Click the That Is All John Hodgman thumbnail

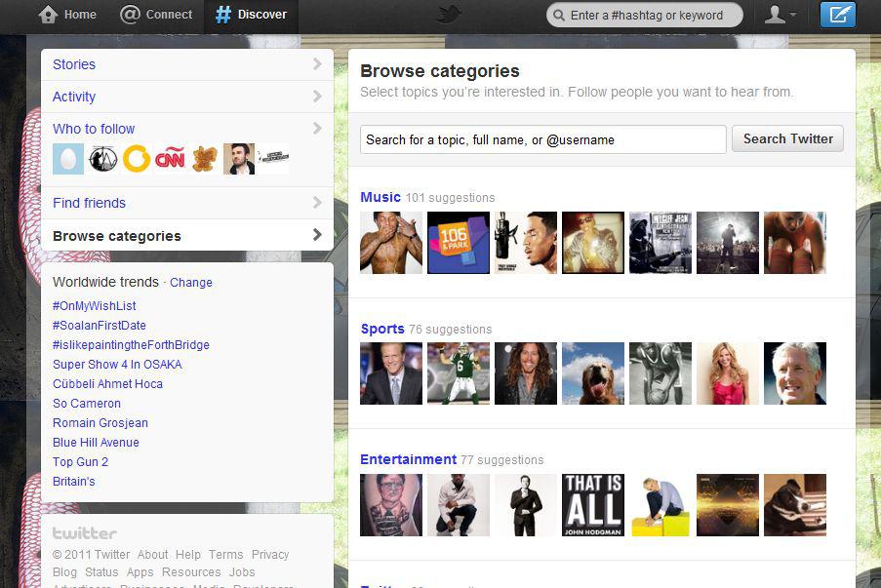tap(592, 505)
